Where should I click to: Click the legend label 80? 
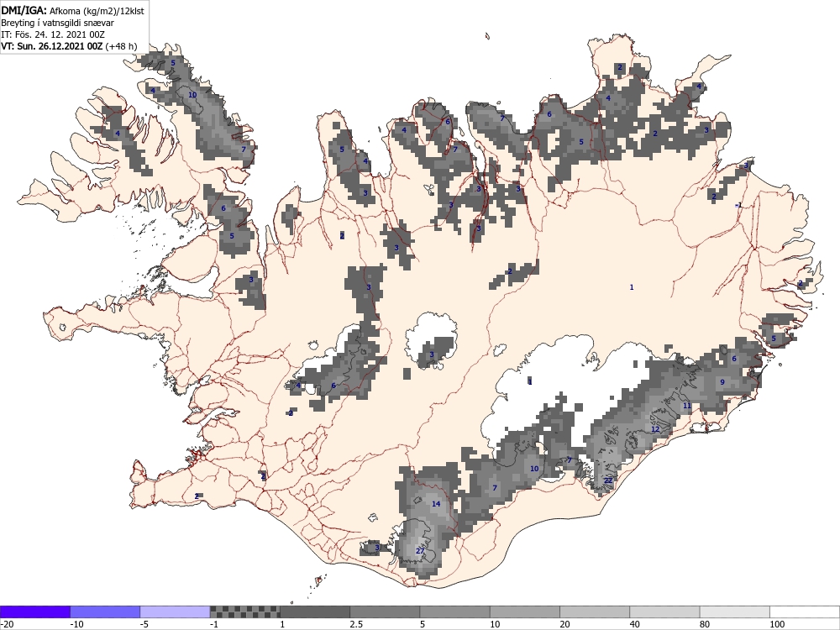click(706, 624)
